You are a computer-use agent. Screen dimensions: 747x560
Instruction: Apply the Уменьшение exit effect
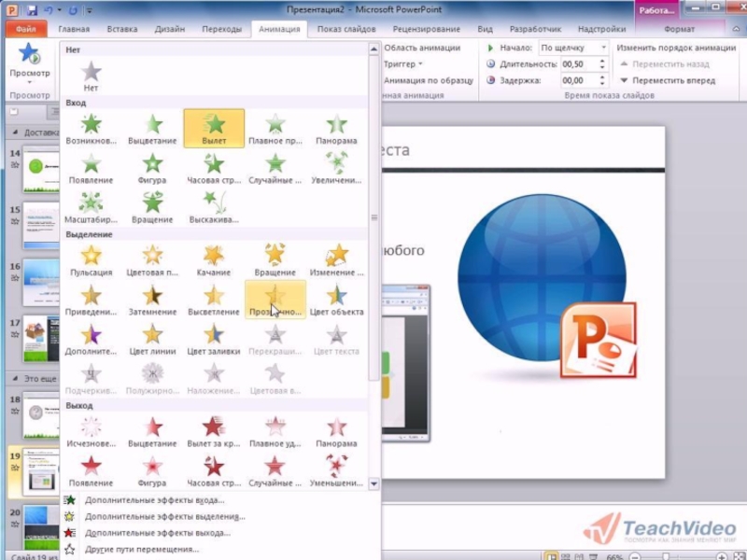click(x=336, y=471)
